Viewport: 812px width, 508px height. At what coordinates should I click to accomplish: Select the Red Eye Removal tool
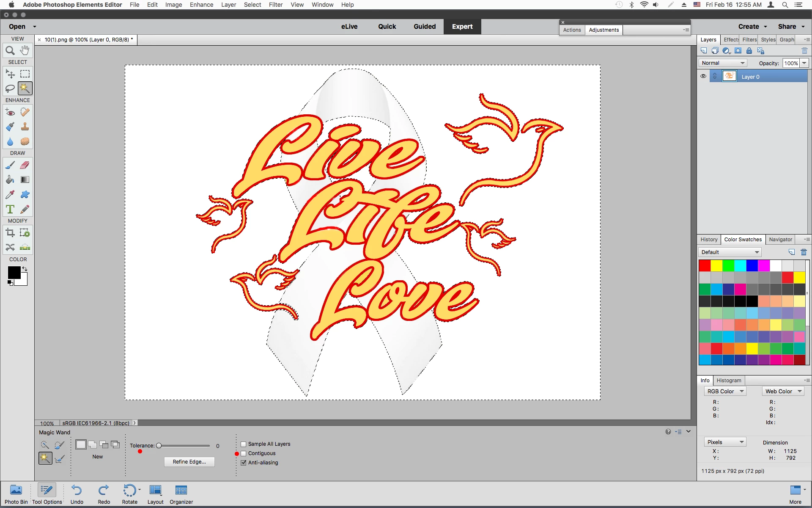pos(10,112)
